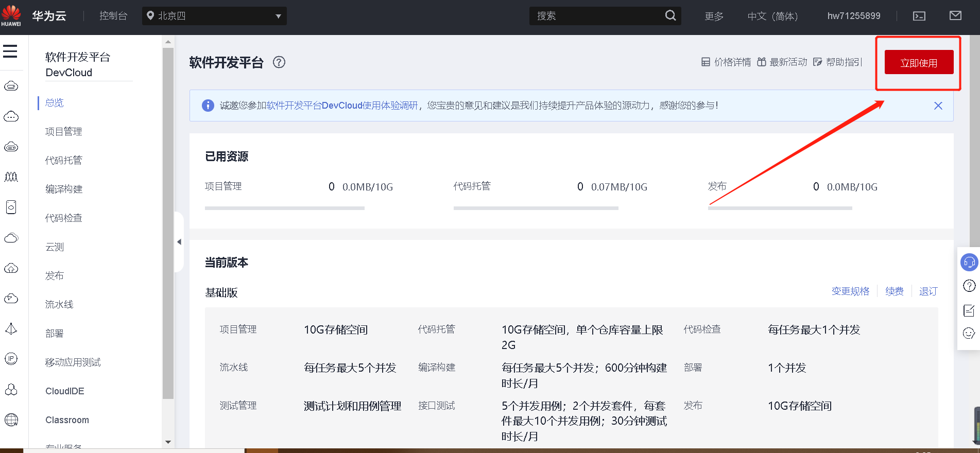Click the help guide document icon
The height and width of the screenshot is (453, 980).
(817, 62)
